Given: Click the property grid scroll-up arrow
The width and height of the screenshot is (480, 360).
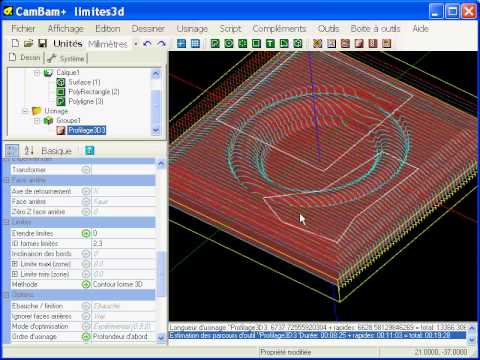Looking at the screenshot, I should point(161,164).
